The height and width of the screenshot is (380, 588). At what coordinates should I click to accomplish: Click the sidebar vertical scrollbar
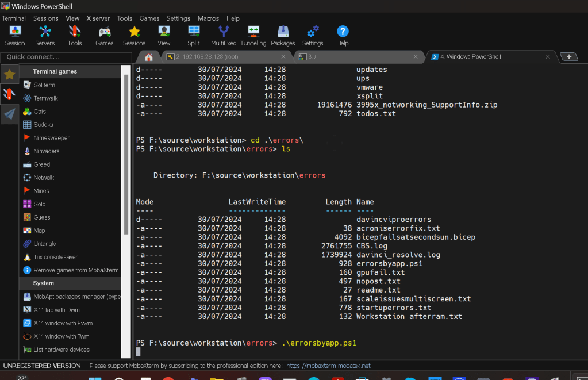pos(126,154)
